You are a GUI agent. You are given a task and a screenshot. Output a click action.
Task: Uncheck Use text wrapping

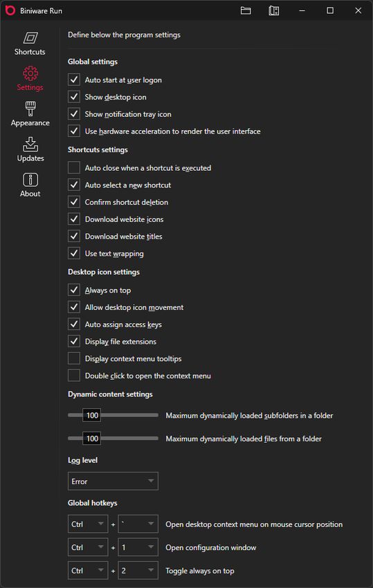point(74,253)
